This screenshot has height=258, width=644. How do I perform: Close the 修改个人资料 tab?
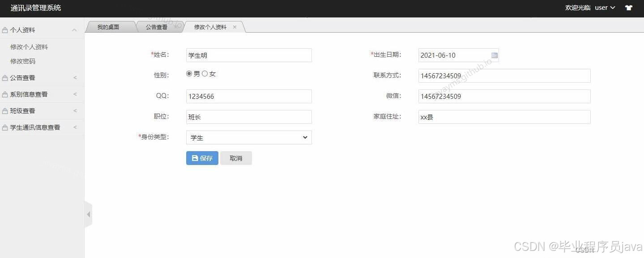click(235, 27)
